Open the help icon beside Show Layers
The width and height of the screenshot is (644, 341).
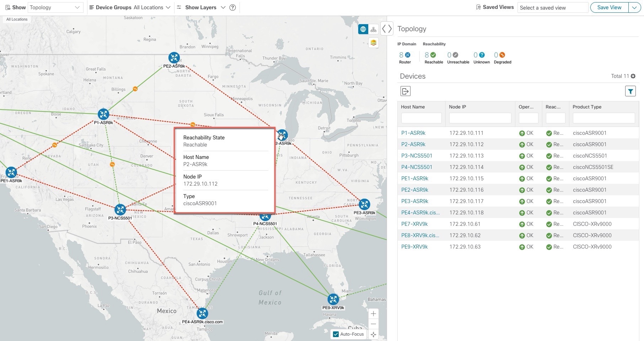pyautogui.click(x=232, y=7)
